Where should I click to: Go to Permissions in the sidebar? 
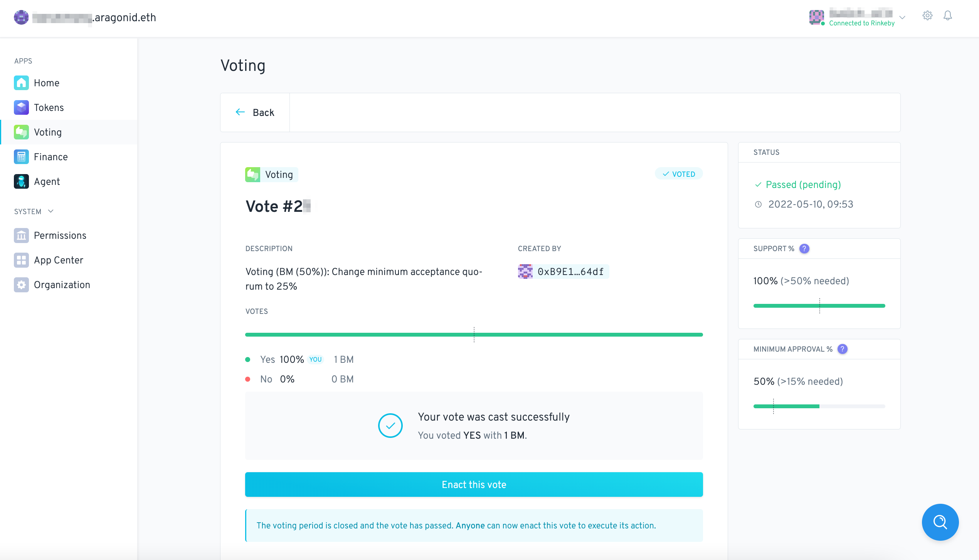coord(60,235)
